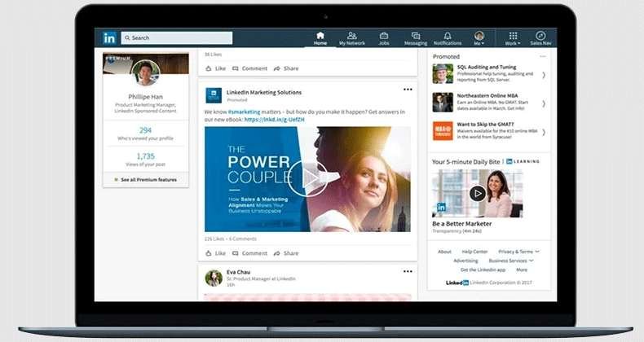Open Be a Better Marketer course title
644x342 pixels.
pyautogui.click(x=462, y=224)
